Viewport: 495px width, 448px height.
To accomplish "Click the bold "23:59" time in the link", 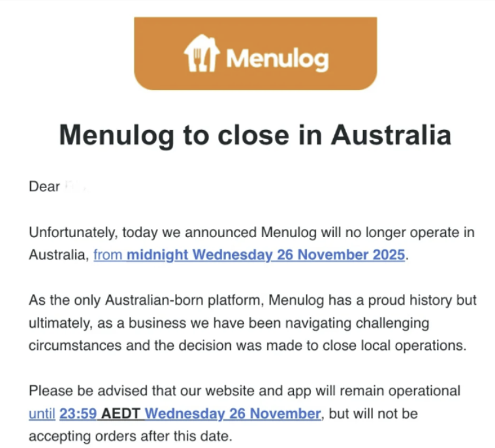I will tap(76, 414).
